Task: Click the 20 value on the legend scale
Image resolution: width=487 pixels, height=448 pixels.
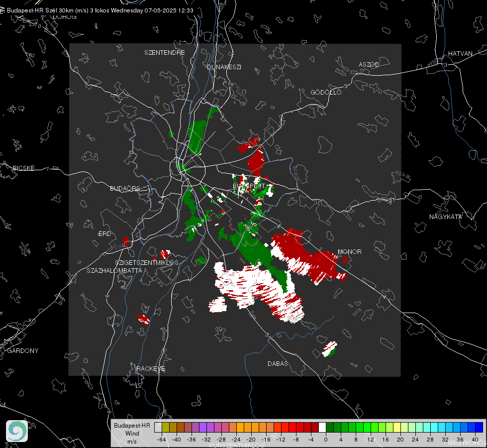Action: 400,440
